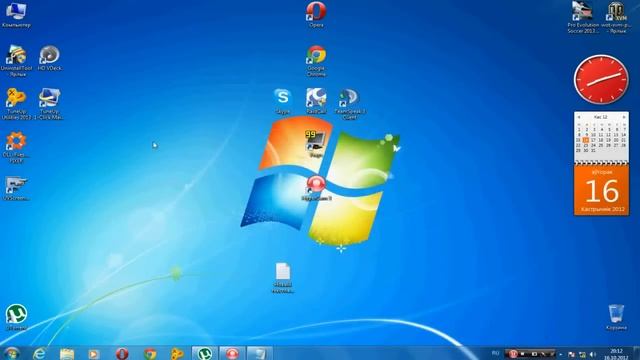
Task: Select the TeamSpeak 3 Client desktop icon
Action: click(350, 104)
